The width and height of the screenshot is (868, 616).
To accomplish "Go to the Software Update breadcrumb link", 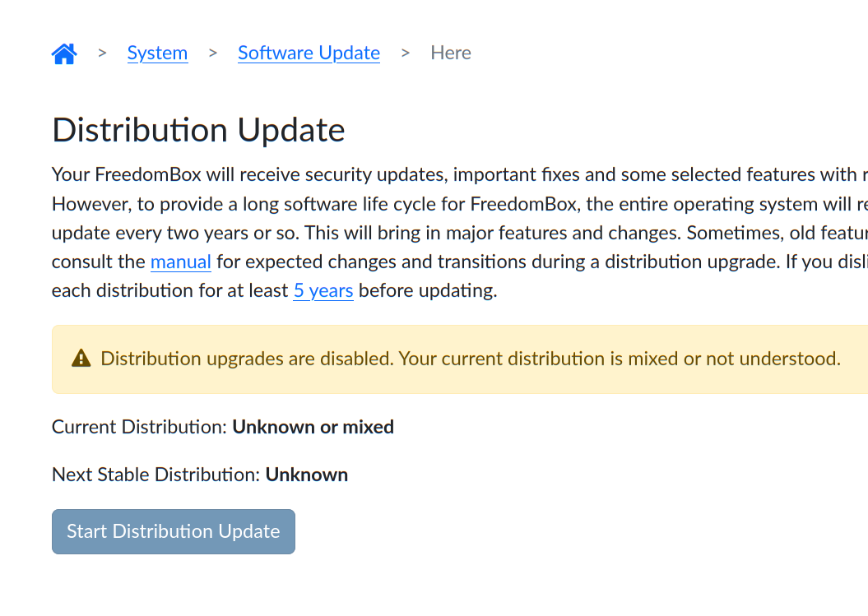I will click(x=309, y=53).
